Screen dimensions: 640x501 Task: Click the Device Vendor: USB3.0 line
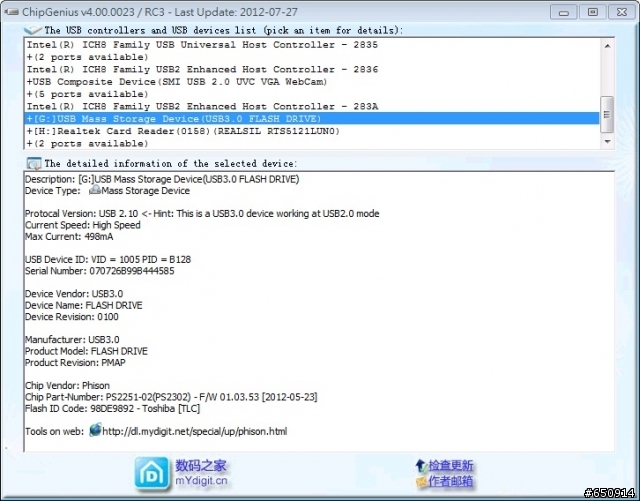74,294
